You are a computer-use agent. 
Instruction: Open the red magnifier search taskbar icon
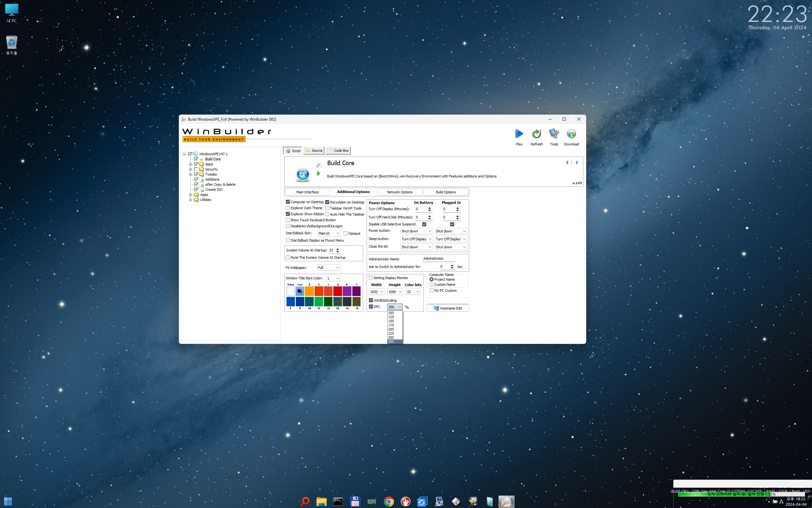click(x=305, y=502)
